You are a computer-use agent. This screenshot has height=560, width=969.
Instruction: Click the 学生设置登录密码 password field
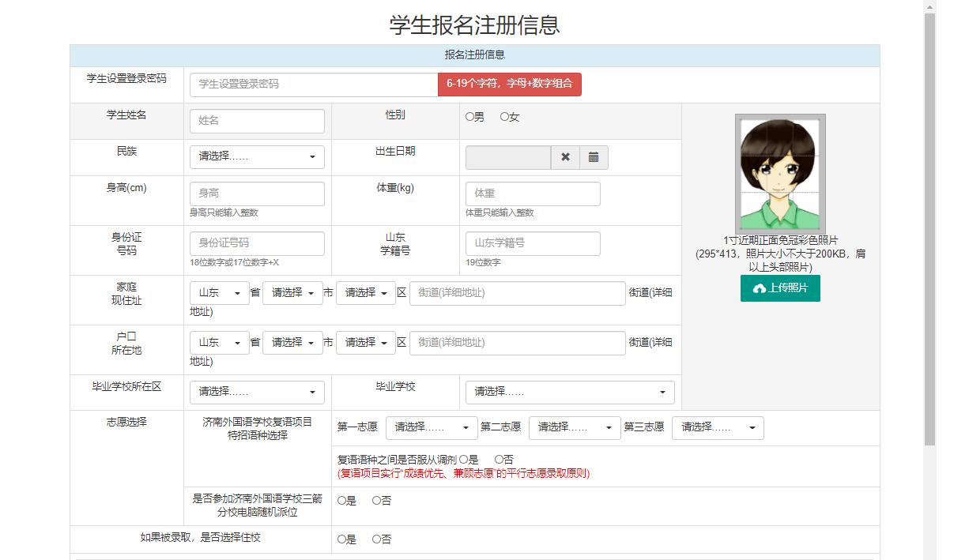(312, 83)
